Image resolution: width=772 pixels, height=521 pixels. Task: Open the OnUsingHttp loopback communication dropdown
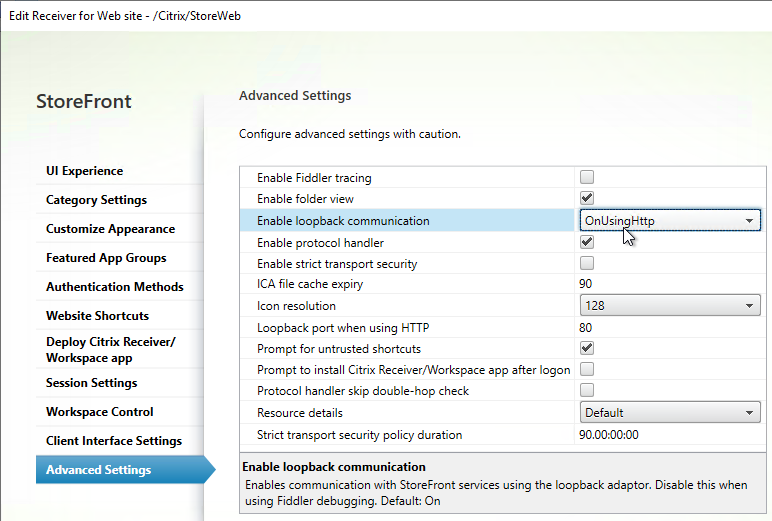670,220
